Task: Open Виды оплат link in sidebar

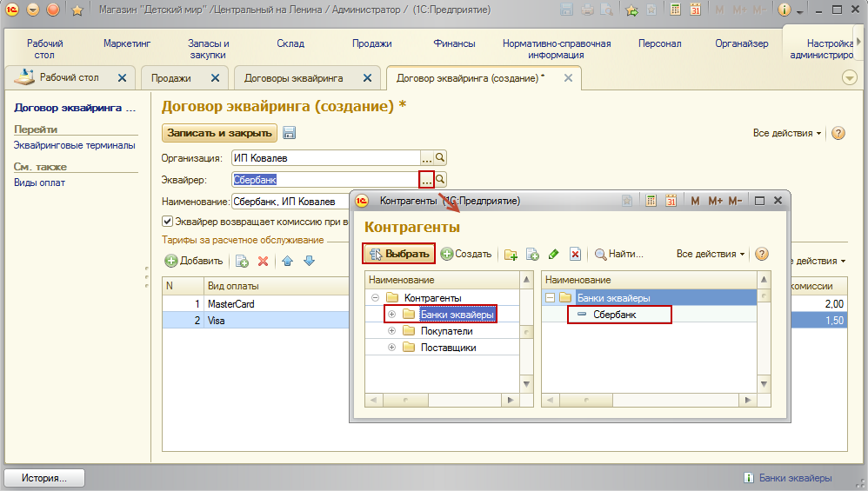Action: [39, 182]
